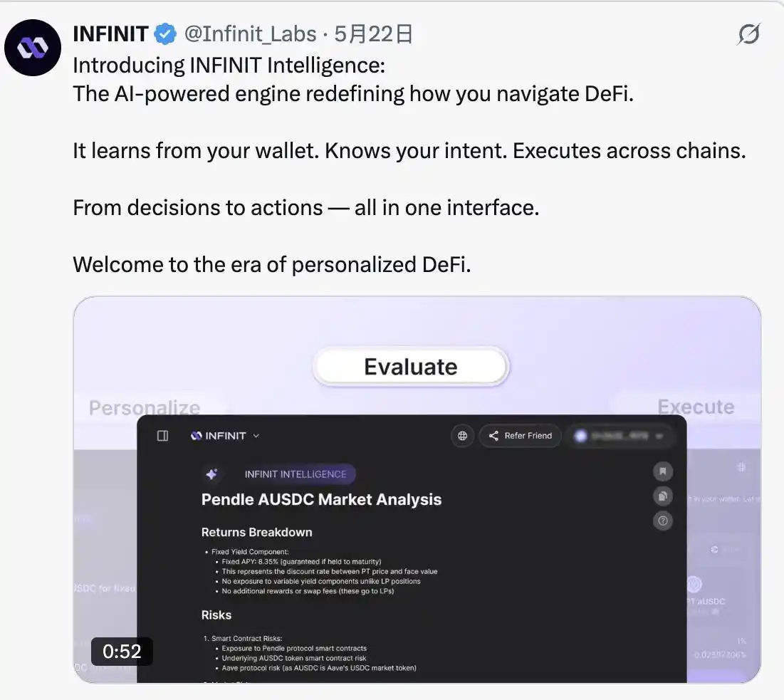This screenshot has width=784, height=700.
Task: Toggle the sidebar panel icon
Action: point(162,436)
